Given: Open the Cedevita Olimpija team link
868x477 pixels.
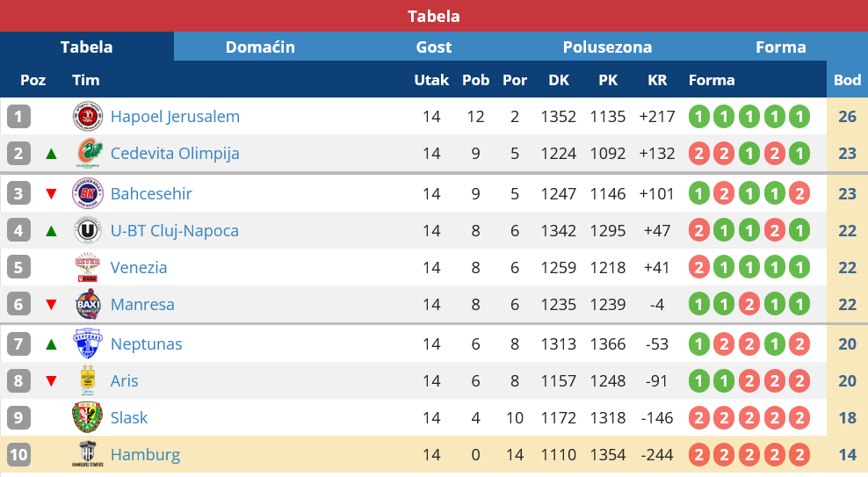Looking at the screenshot, I should (x=175, y=154).
